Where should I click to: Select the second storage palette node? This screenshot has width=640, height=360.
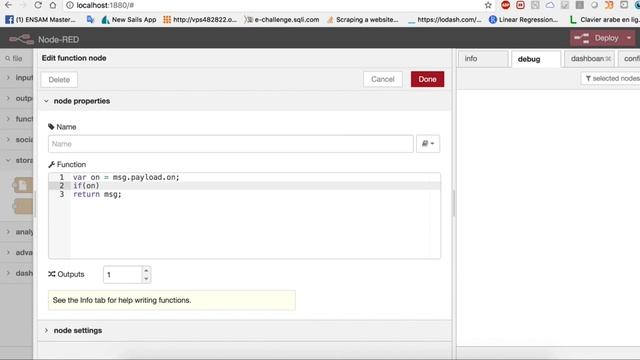point(23,206)
